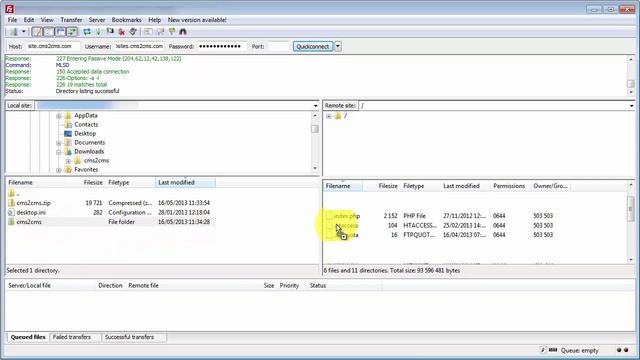Sort local files by Last modified column

point(185,182)
